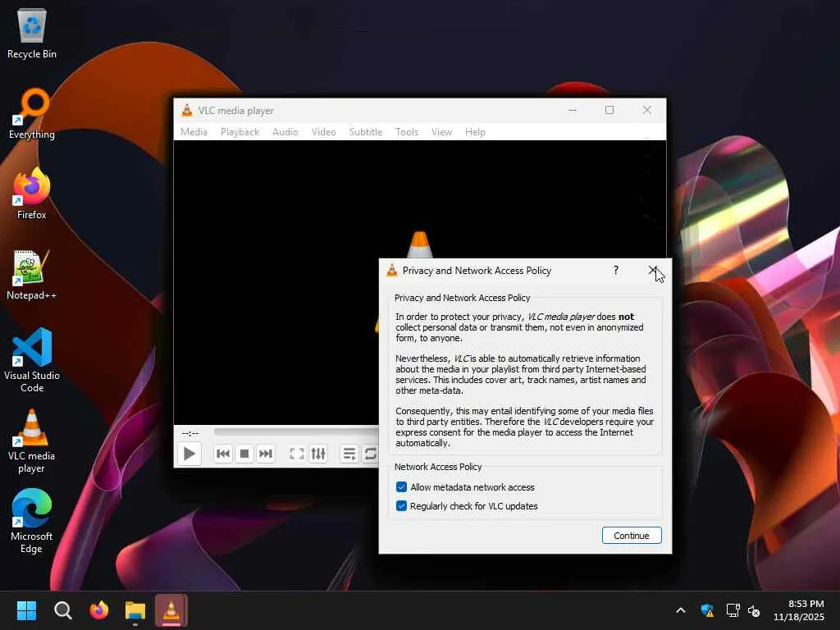Open the View menu in VLC

pyautogui.click(x=441, y=132)
